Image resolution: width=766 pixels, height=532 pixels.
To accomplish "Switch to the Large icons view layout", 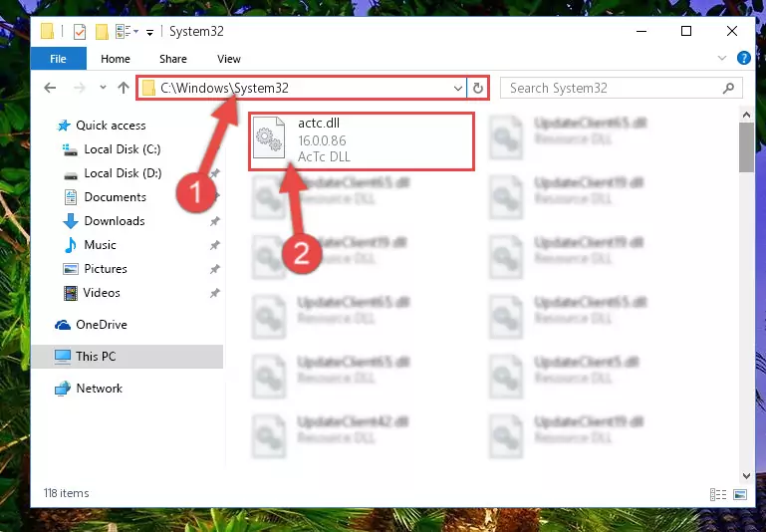I will pos(740,494).
